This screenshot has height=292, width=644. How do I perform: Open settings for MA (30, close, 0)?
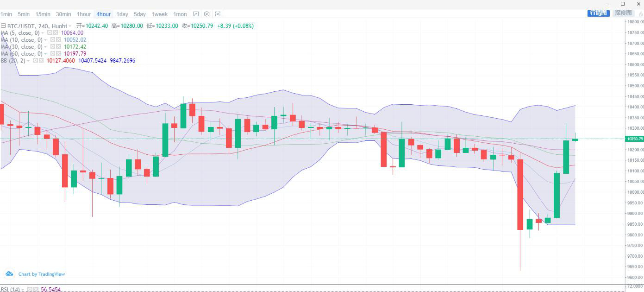pos(53,47)
